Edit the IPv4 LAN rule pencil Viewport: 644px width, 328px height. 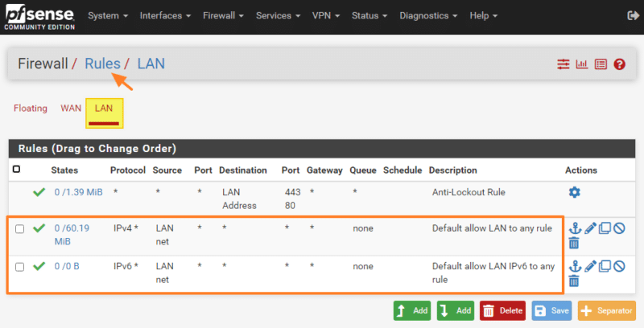591,228
